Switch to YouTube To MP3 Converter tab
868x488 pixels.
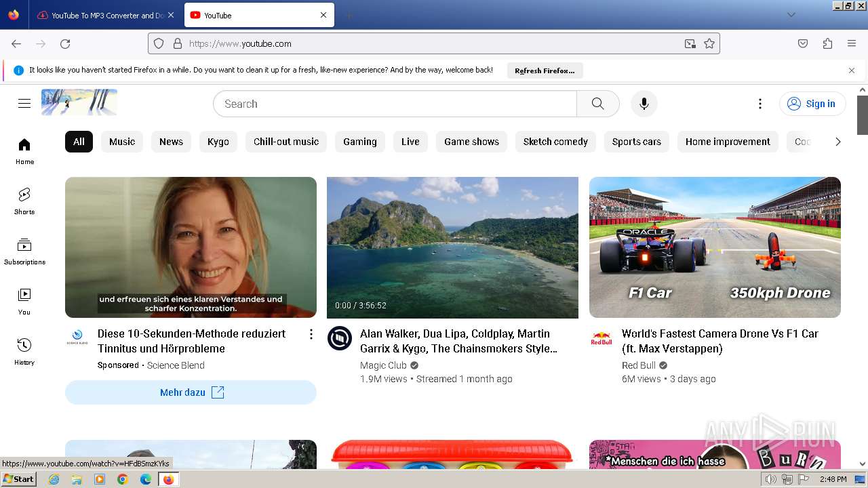pyautogui.click(x=105, y=15)
